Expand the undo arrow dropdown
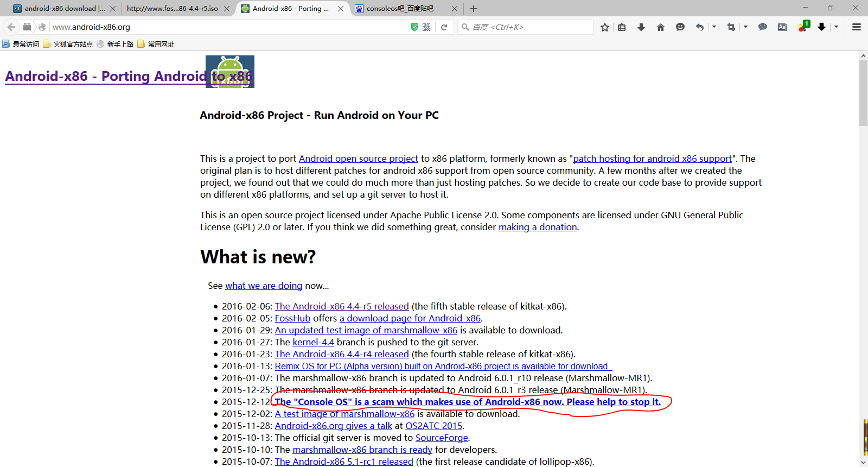The height and width of the screenshot is (467, 868). [x=714, y=27]
